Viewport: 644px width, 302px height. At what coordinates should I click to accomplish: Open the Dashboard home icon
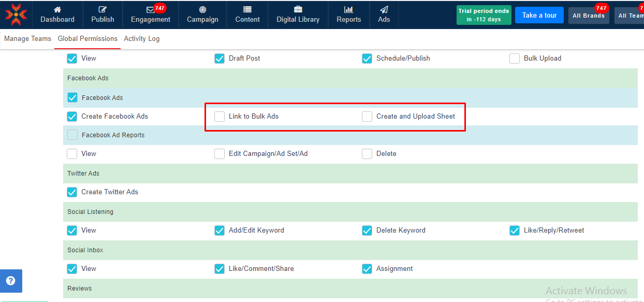pos(57,9)
